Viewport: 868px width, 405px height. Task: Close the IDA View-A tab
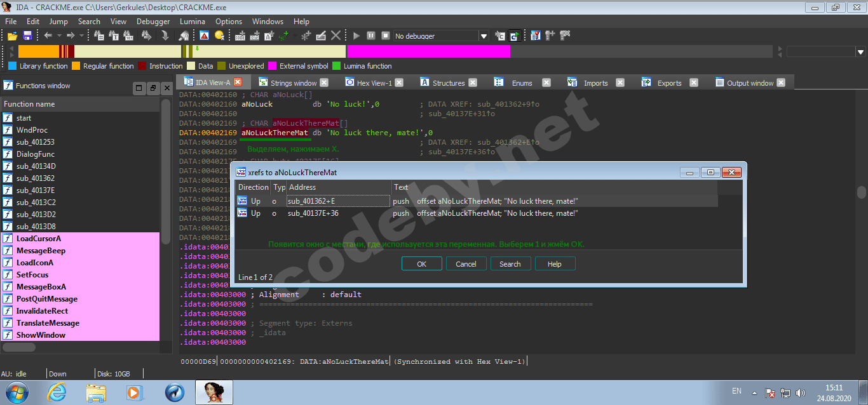click(238, 83)
